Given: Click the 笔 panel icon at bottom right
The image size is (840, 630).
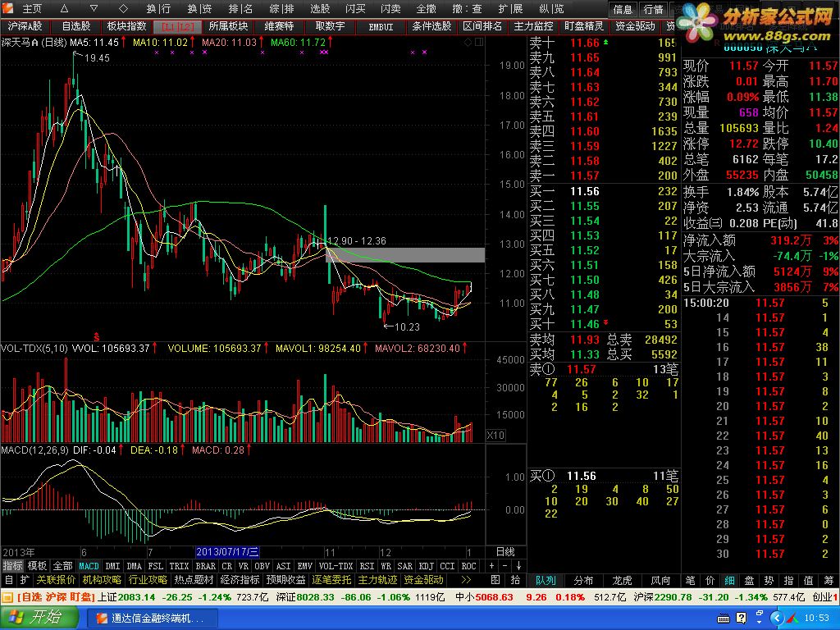Looking at the screenshot, I should click(x=691, y=580).
